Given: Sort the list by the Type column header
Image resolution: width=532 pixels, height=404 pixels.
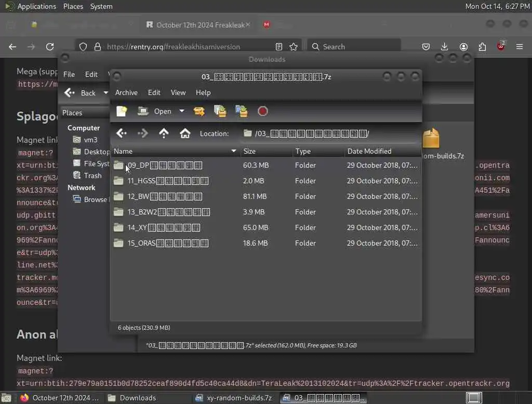Looking at the screenshot, I should (318, 151).
